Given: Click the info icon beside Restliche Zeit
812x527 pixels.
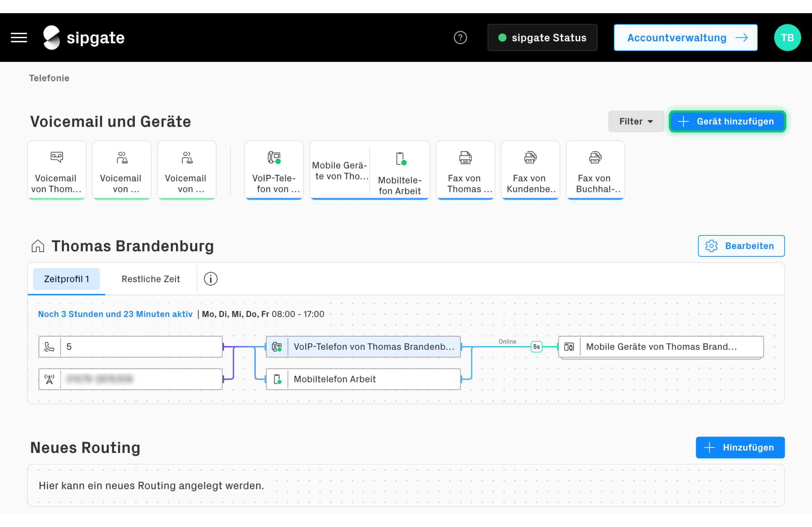Looking at the screenshot, I should pos(210,279).
